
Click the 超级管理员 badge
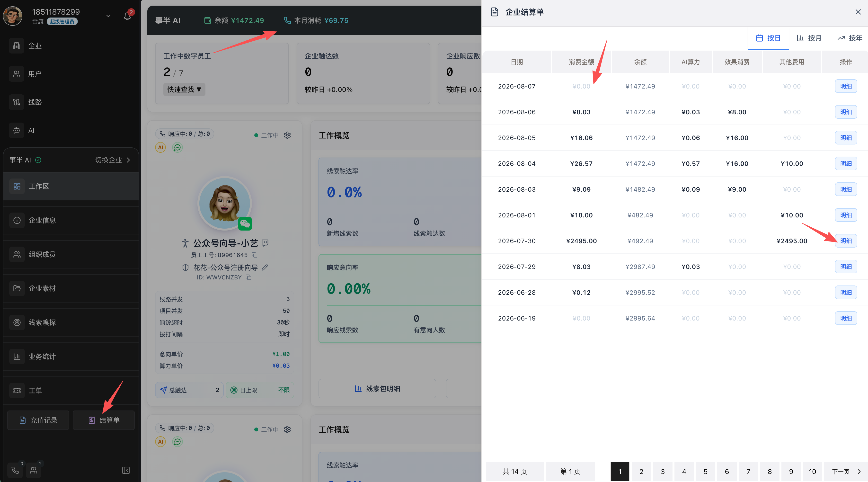(x=62, y=22)
